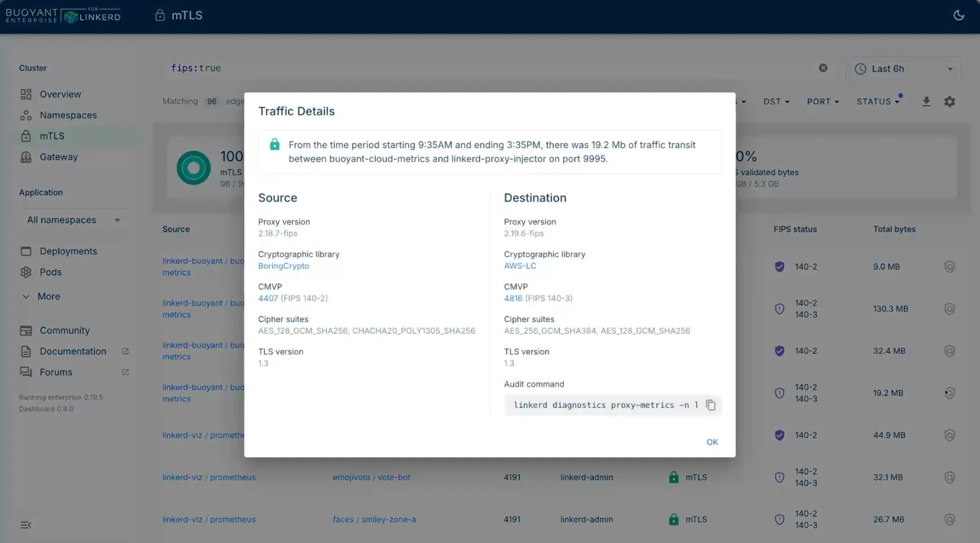This screenshot has height=543, width=980.
Task: Open details icon for 44.9 MB row
Action: [949, 435]
